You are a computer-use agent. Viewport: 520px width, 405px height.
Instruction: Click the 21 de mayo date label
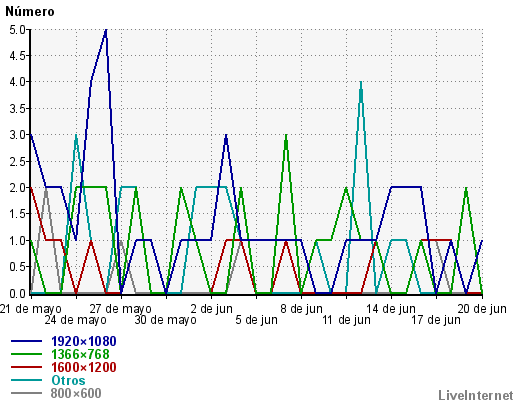click(x=31, y=309)
